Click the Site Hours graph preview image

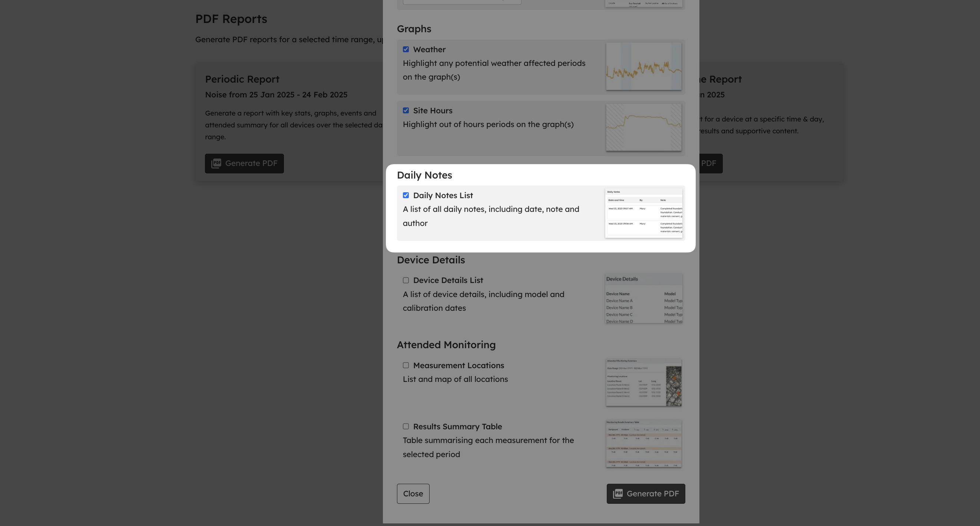[x=643, y=127]
